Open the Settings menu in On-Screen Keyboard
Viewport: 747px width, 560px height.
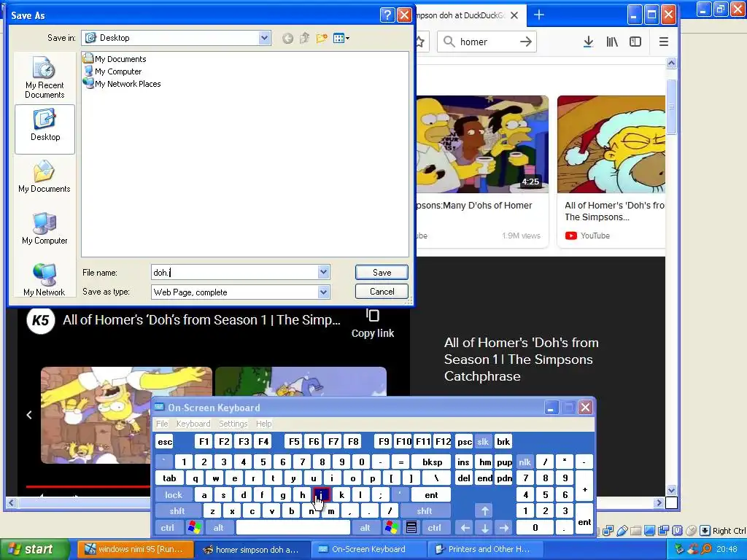233,424
